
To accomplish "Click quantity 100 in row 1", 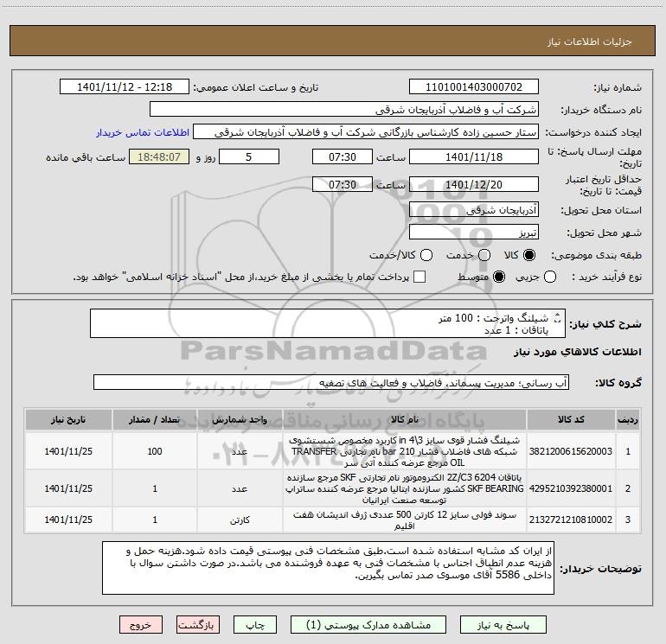I will pyautogui.click(x=155, y=451).
